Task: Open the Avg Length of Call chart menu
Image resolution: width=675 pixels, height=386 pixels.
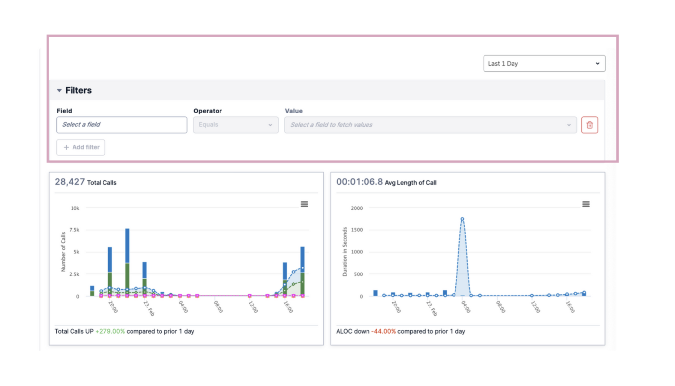Action: click(x=586, y=204)
